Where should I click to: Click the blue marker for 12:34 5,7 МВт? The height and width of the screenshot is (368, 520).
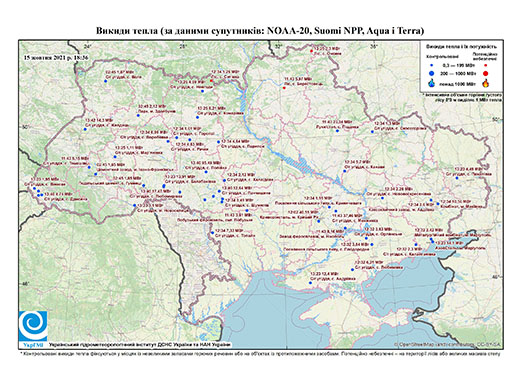[345, 171]
